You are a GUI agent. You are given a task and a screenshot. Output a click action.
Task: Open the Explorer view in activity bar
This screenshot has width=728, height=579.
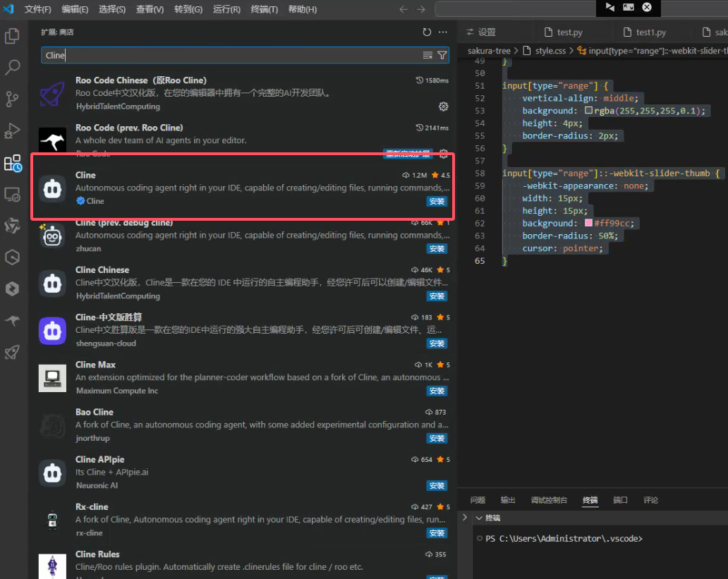point(13,36)
